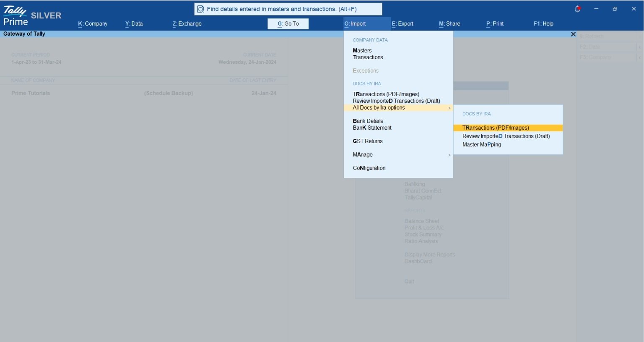Click current period 1-Apr-23 to 31-Mar-24
Viewport: 644px width, 342px height.
[x=36, y=62]
